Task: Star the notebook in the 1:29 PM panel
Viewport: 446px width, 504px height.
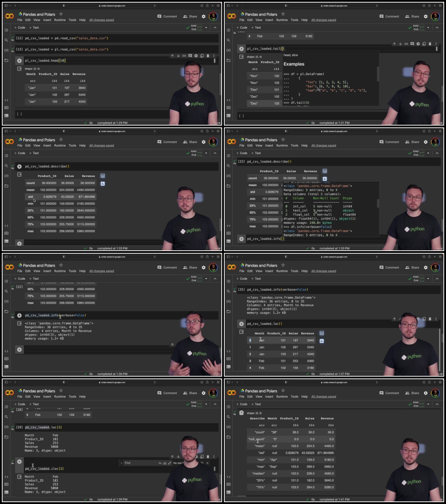Action: coord(61,14)
